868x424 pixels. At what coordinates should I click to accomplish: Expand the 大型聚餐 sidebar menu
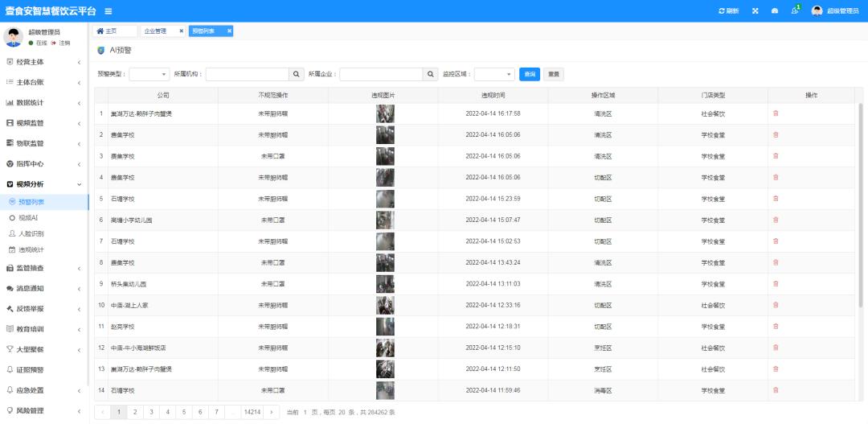(44, 350)
